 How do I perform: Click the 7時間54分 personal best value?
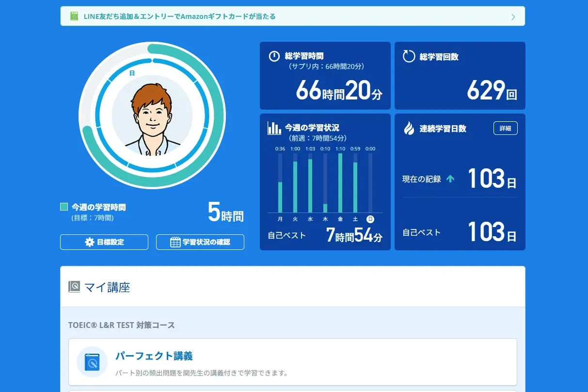354,236
